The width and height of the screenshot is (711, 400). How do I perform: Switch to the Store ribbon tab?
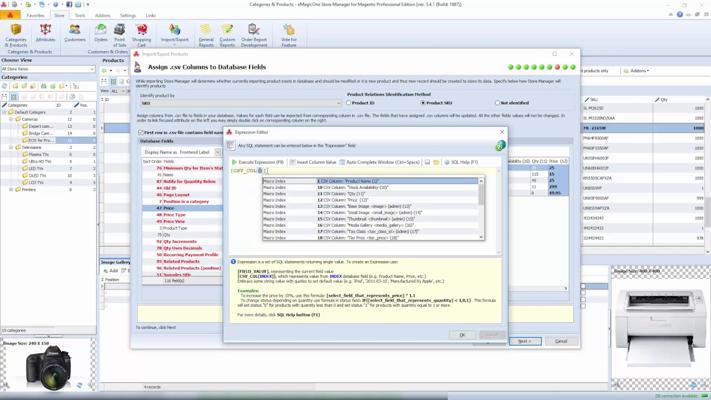[x=59, y=15]
